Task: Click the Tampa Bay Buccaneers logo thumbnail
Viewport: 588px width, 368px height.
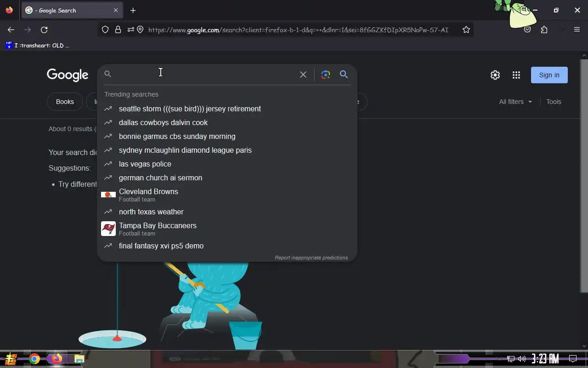Action: pos(108,229)
